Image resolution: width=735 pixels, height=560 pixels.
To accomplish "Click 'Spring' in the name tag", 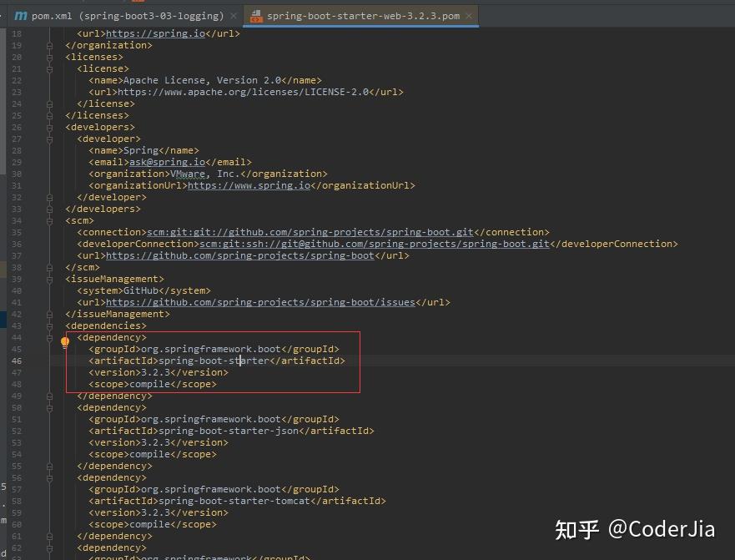I will [141, 150].
